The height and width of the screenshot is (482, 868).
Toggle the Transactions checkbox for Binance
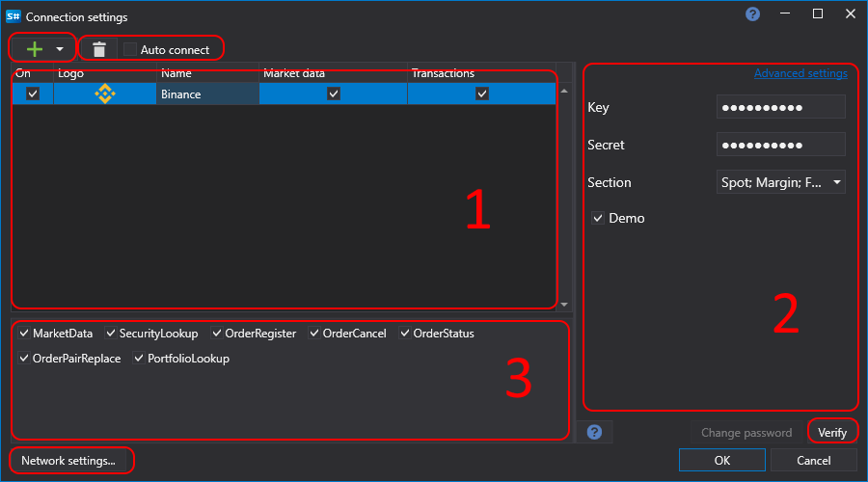(x=481, y=94)
